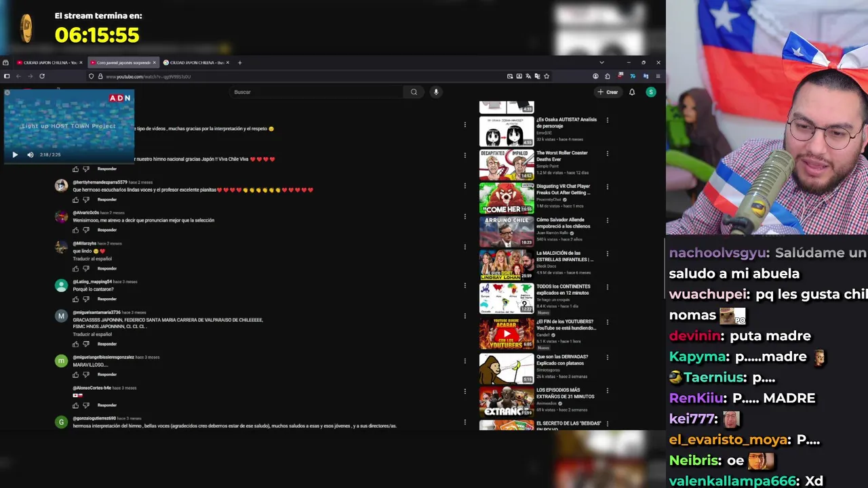Click the YouTube search magnifier button
The height and width of the screenshot is (488, 868).
tap(414, 92)
